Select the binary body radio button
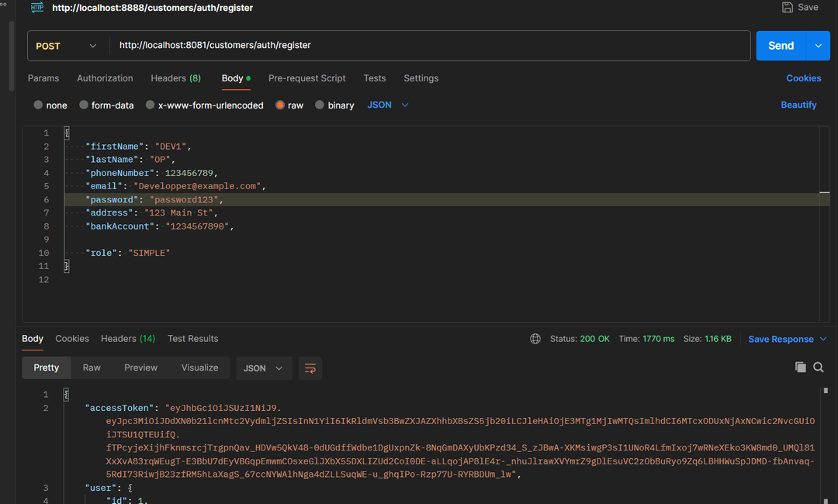Image resolution: width=838 pixels, height=504 pixels. 320,105
